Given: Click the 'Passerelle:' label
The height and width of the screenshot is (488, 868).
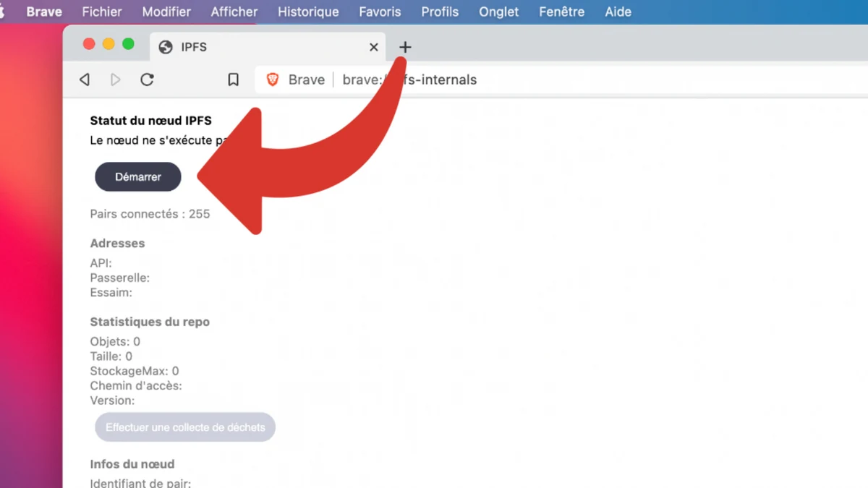Looking at the screenshot, I should 119,278.
